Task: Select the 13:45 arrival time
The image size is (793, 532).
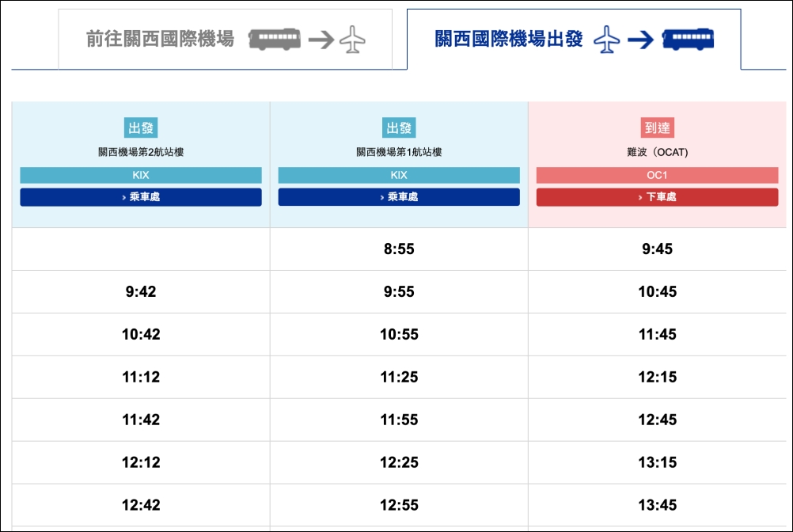Action: click(x=658, y=505)
